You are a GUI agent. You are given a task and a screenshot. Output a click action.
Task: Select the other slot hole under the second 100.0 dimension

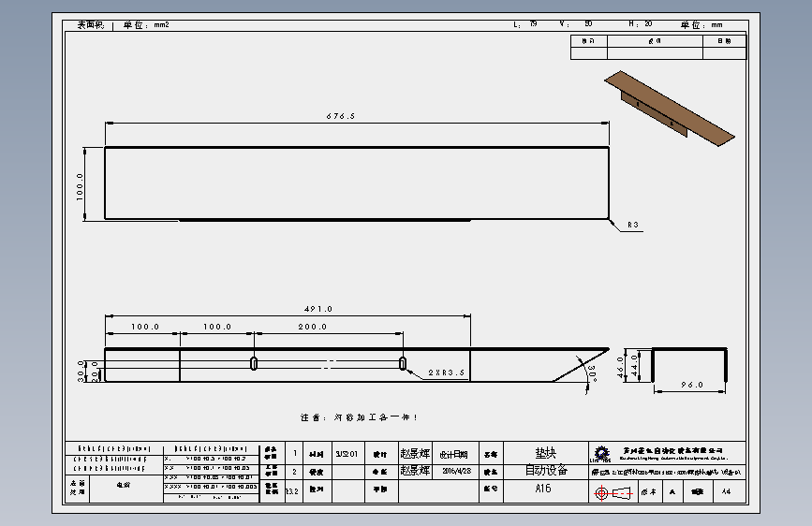(254, 363)
